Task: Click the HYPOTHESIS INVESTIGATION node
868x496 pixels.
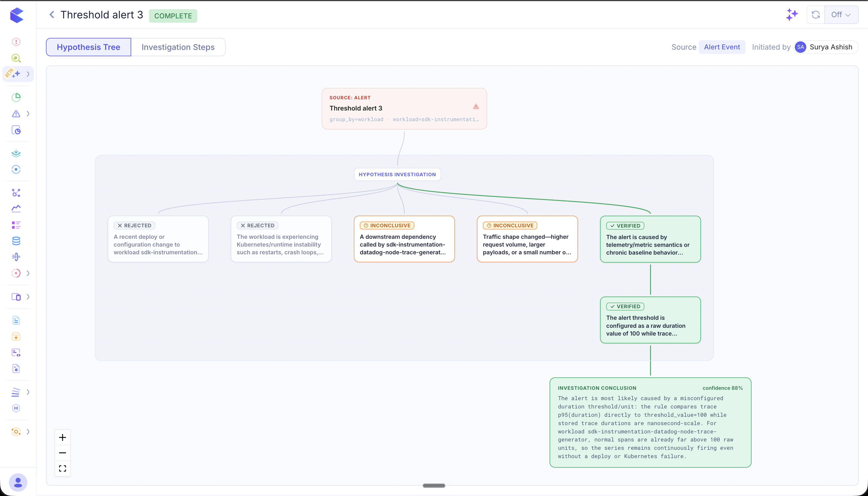Action: [397, 175]
